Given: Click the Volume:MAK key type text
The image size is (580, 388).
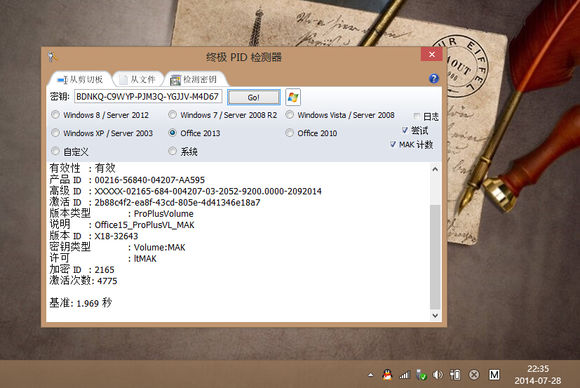Looking at the screenshot, I should tap(159, 247).
